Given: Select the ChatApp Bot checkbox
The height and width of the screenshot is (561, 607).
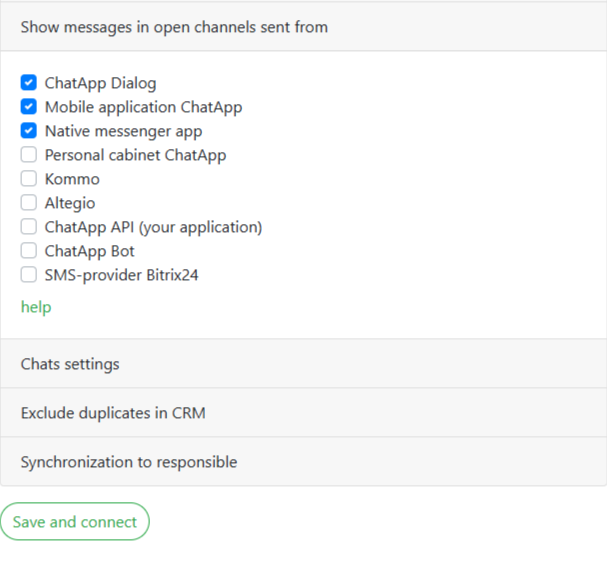Looking at the screenshot, I should tap(29, 251).
